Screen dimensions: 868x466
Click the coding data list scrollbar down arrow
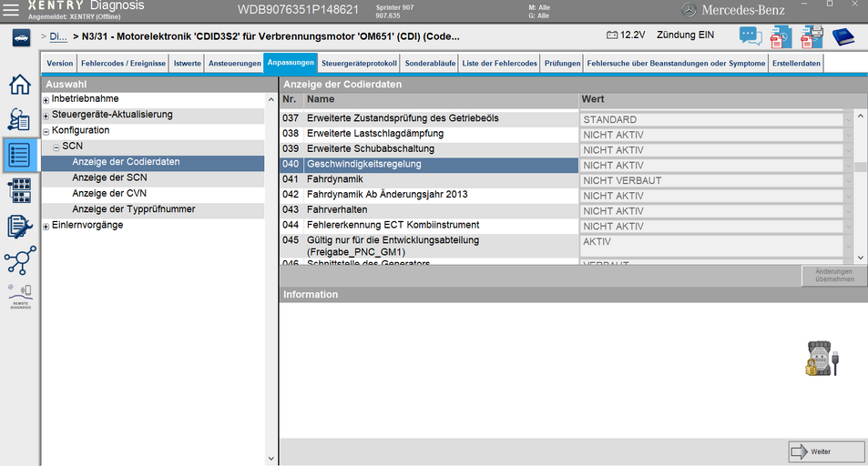point(860,258)
